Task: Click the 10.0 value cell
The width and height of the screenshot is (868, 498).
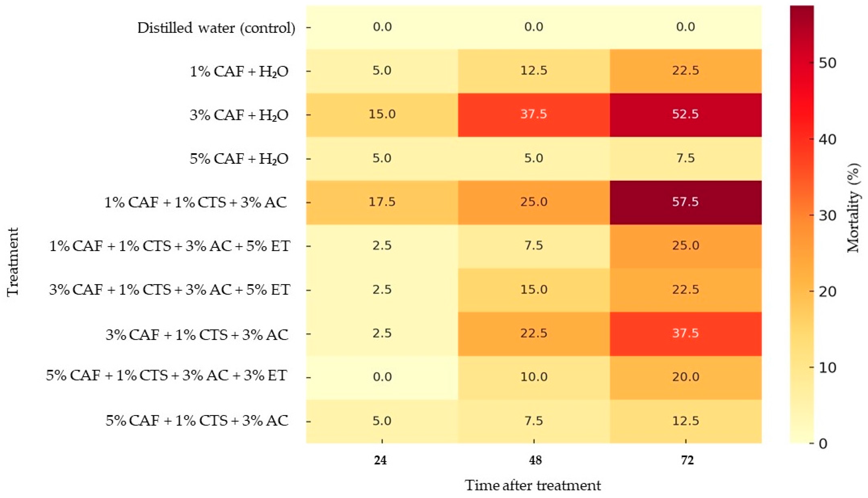Action: point(534,377)
